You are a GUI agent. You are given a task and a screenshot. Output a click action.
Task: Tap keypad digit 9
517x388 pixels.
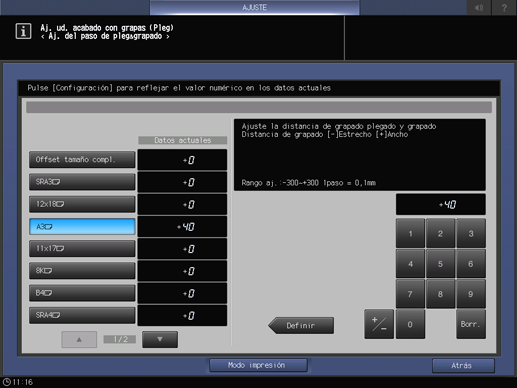[x=471, y=294]
